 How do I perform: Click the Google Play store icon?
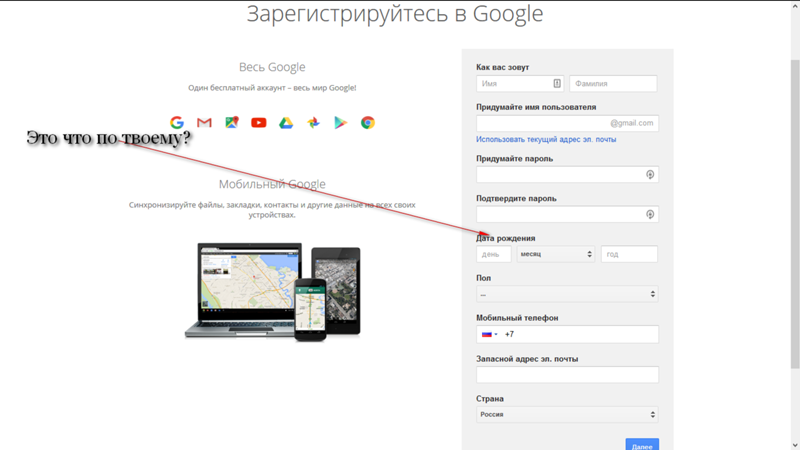tap(340, 122)
